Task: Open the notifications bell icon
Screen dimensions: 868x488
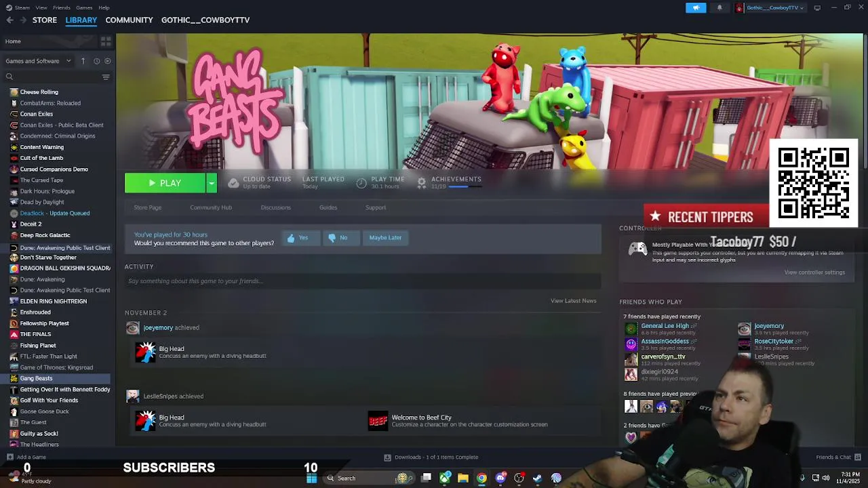Action: 719,8
